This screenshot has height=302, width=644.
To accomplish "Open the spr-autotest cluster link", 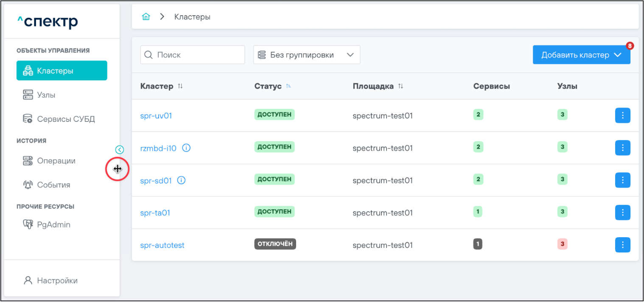I will (162, 245).
